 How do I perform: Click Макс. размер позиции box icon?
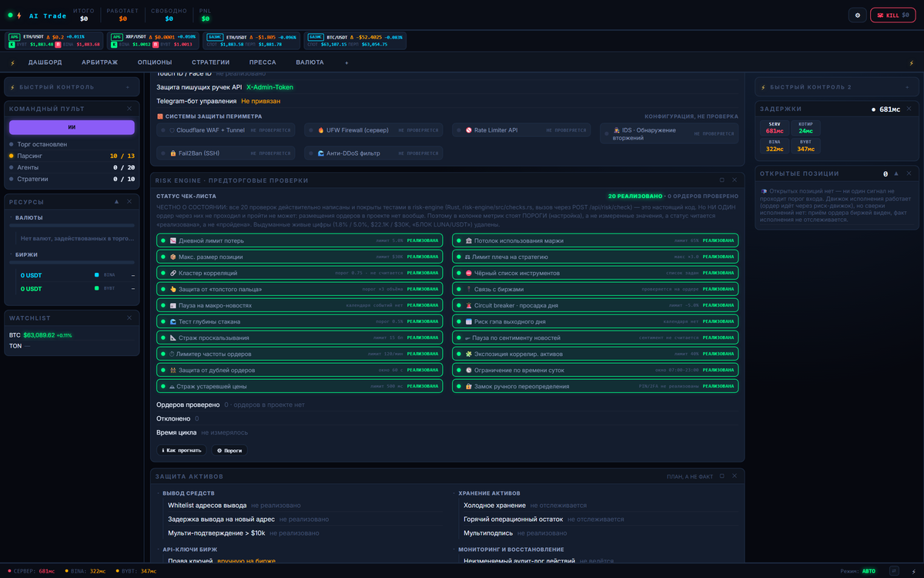point(173,257)
